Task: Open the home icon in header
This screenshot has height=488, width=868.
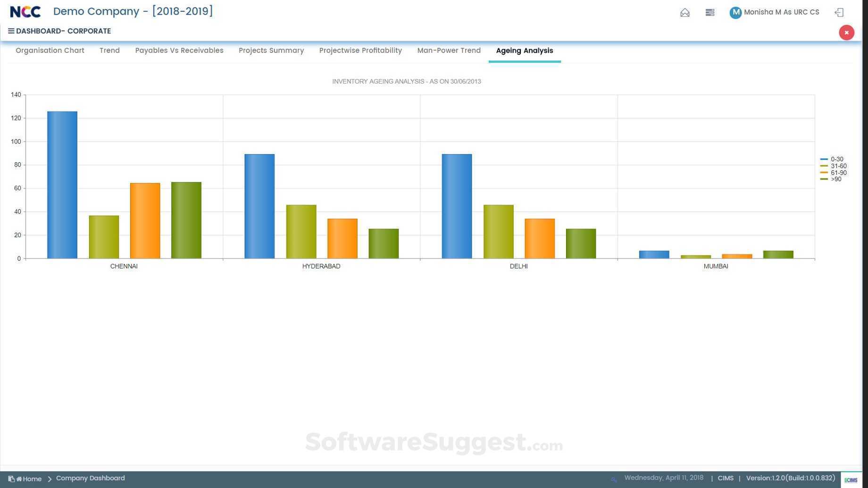Action: (685, 13)
